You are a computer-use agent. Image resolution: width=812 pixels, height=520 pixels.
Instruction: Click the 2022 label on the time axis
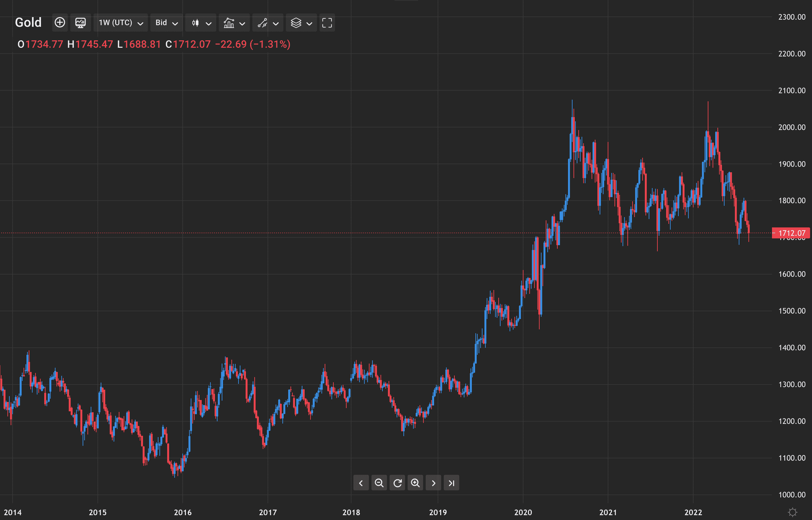pyautogui.click(x=693, y=512)
